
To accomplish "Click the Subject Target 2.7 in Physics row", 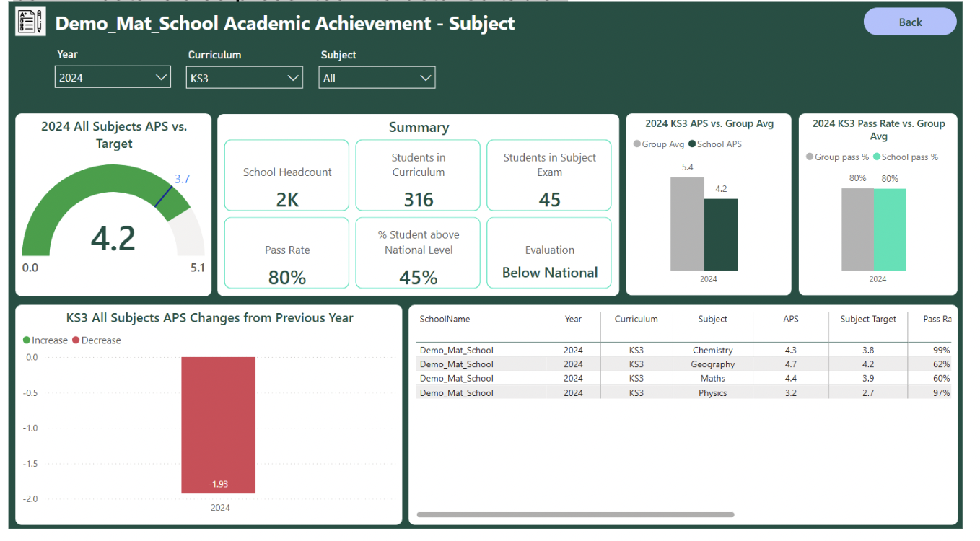I will (x=868, y=392).
